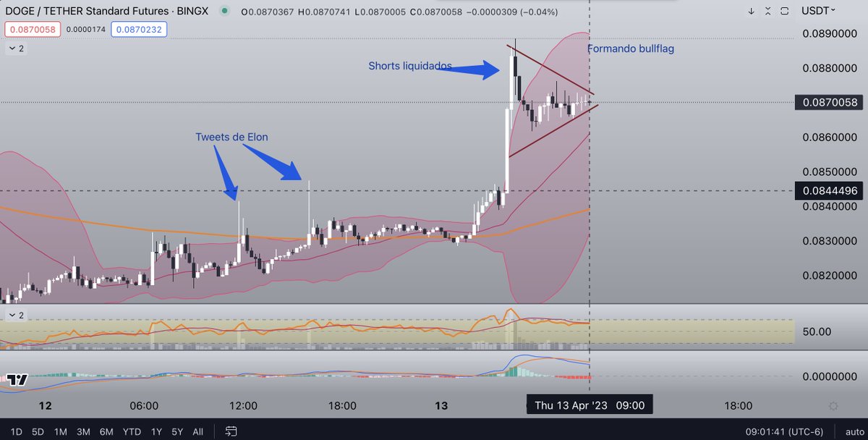The height and width of the screenshot is (440, 868).
Task: Open the go-to-date calendar icon
Action: pyautogui.click(x=231, y=432)
